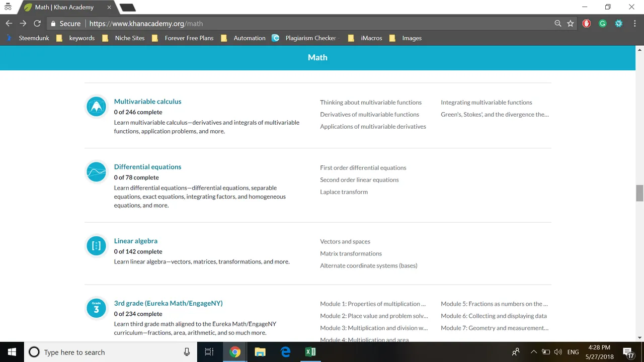Open Excel from the taskbar

(x=310, y=352)
